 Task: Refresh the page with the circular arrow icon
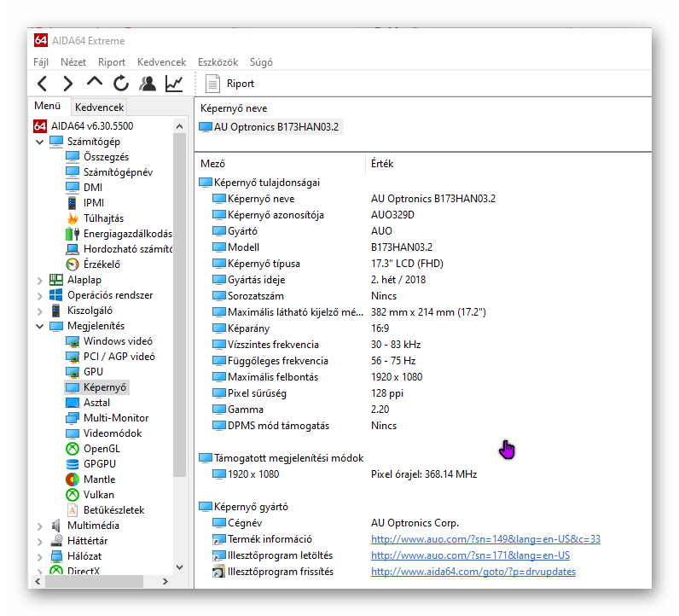tap(121, 83)
